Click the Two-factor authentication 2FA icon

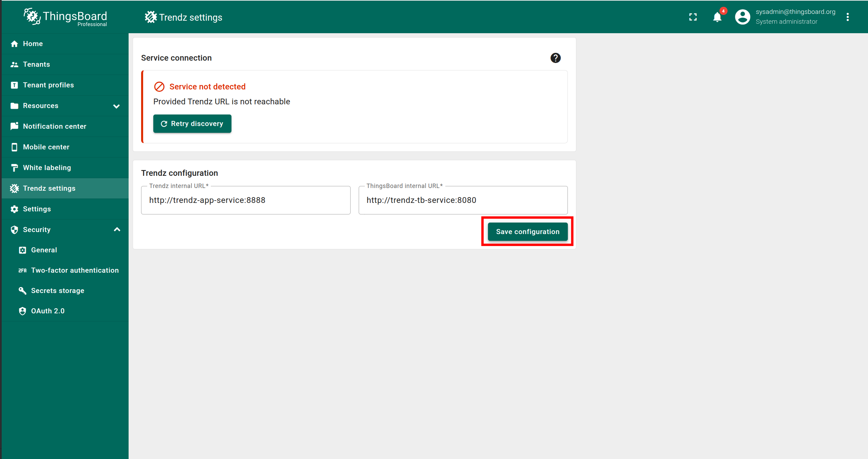click(x=22, y=270)
